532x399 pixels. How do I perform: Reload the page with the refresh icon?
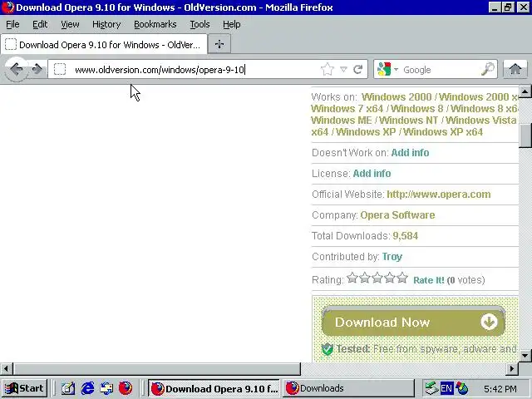358,70
